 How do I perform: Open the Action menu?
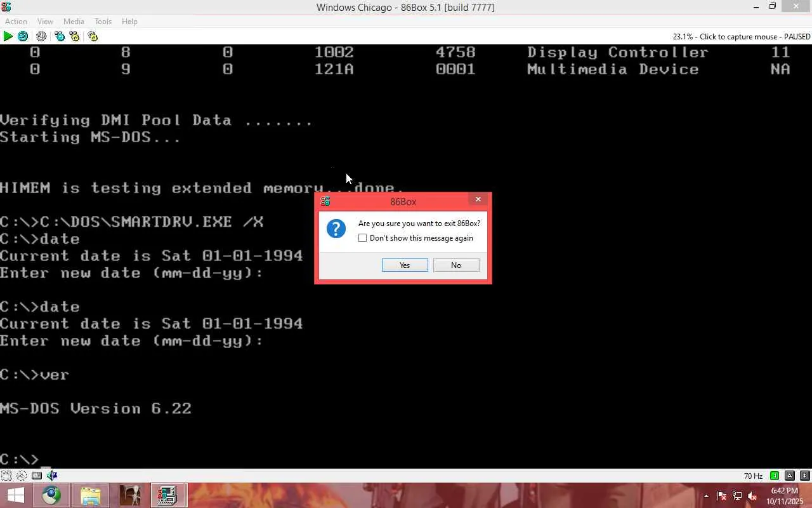pyautogui.click(x=16, y=22)
